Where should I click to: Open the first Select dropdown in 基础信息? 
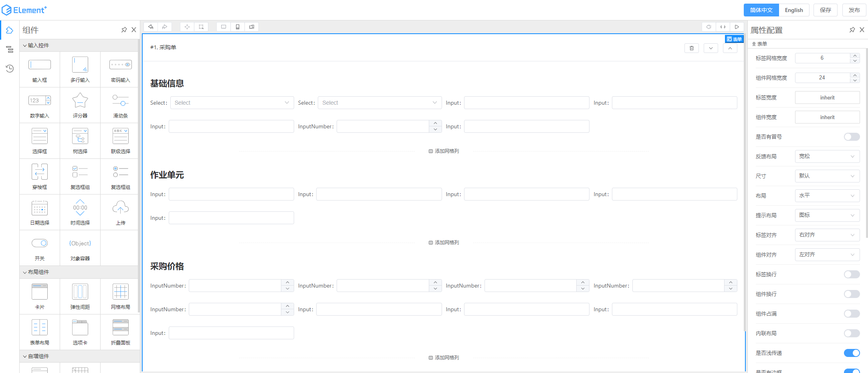pos(232,103)
